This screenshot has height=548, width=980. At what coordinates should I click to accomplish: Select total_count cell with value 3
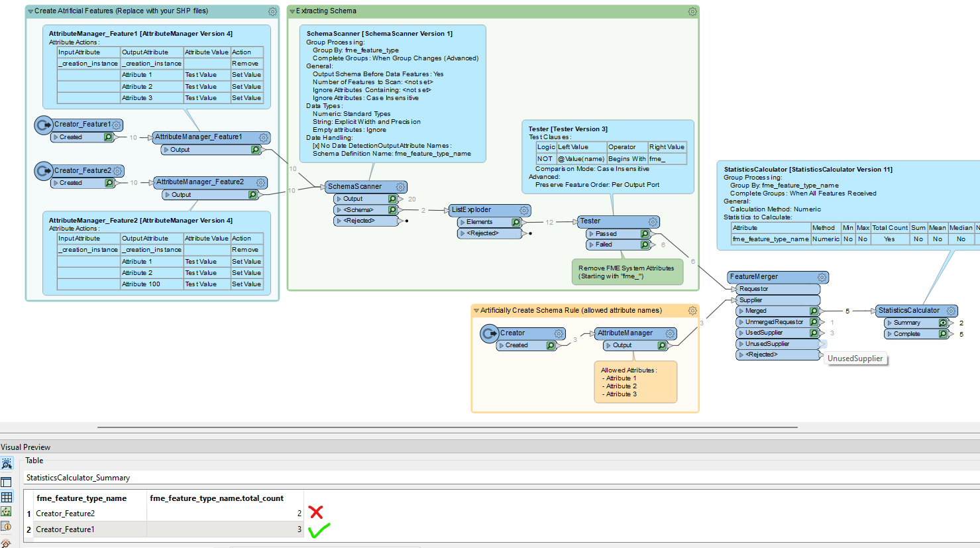click(225, 529)
